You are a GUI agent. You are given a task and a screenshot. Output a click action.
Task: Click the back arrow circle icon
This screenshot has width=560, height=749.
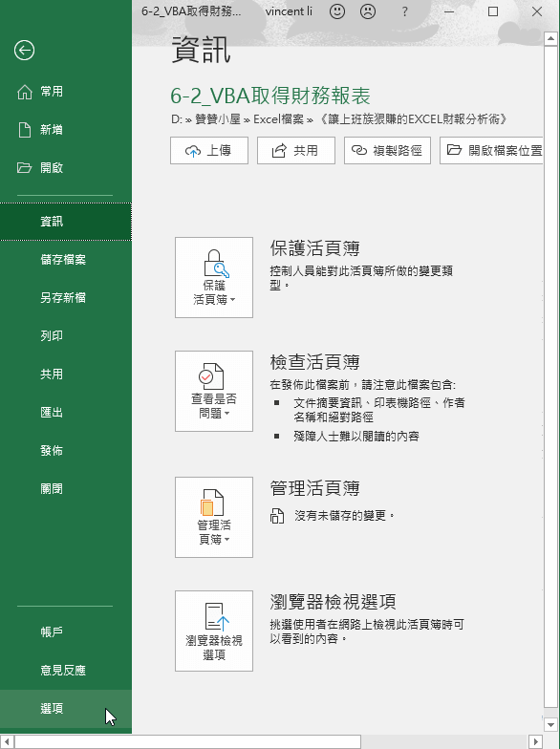(x=25, y=50)
